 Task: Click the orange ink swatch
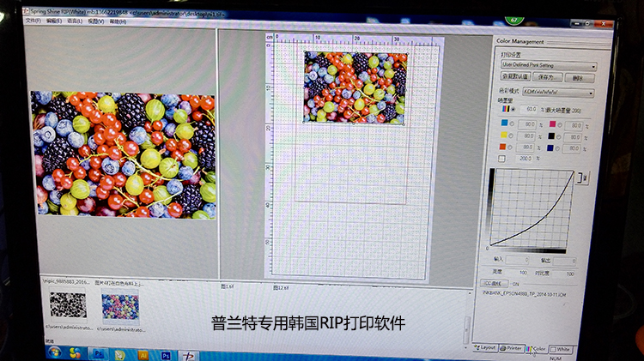click(502, 147)
